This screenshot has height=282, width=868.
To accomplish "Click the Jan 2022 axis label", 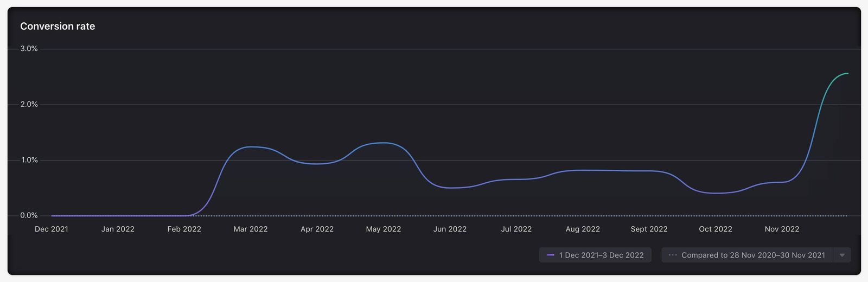I will (x=118, y=229).
